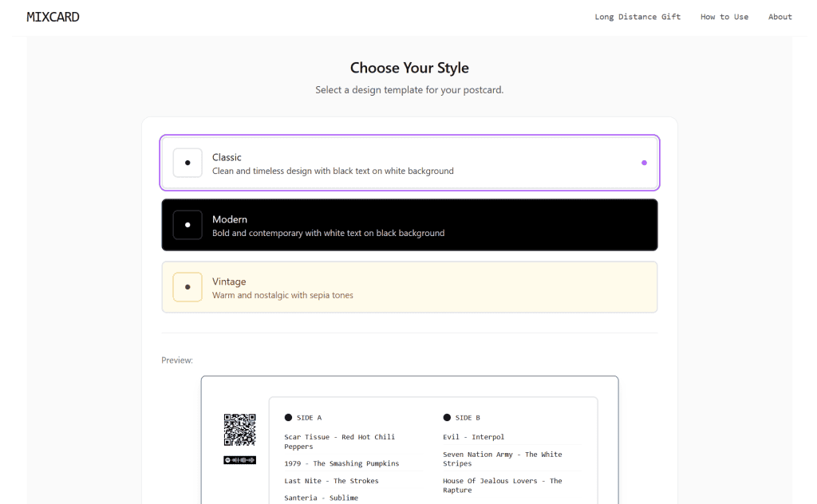Pick the Vintage style template
Viewport: 817px width, 504px height.
click(409, 288)
